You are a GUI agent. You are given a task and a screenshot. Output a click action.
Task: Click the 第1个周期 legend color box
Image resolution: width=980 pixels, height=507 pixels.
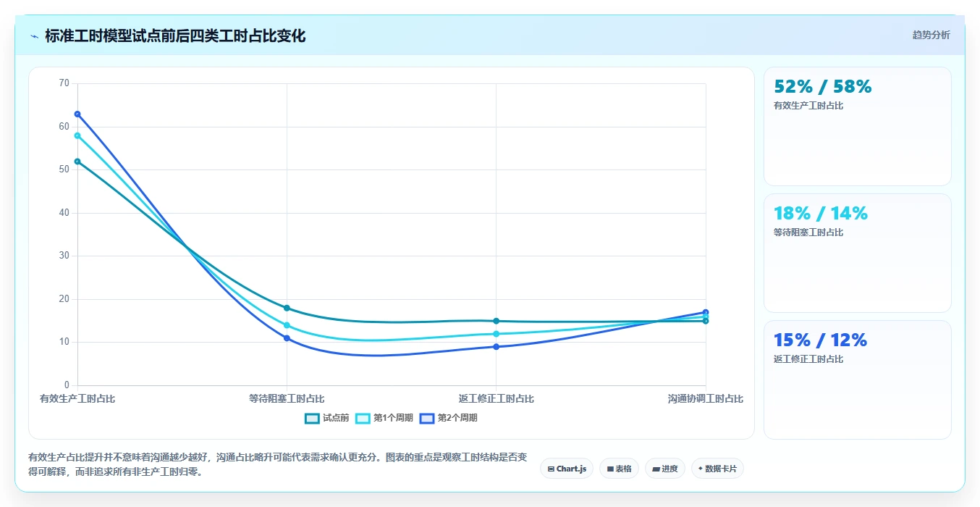363,418
